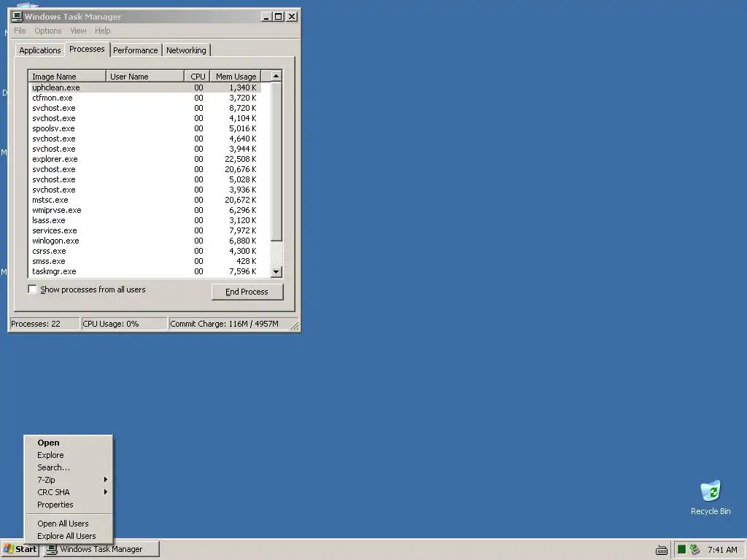Choose Properties in the context menu
The height and width of the screenshot is (560, 747).
[69, 505]
